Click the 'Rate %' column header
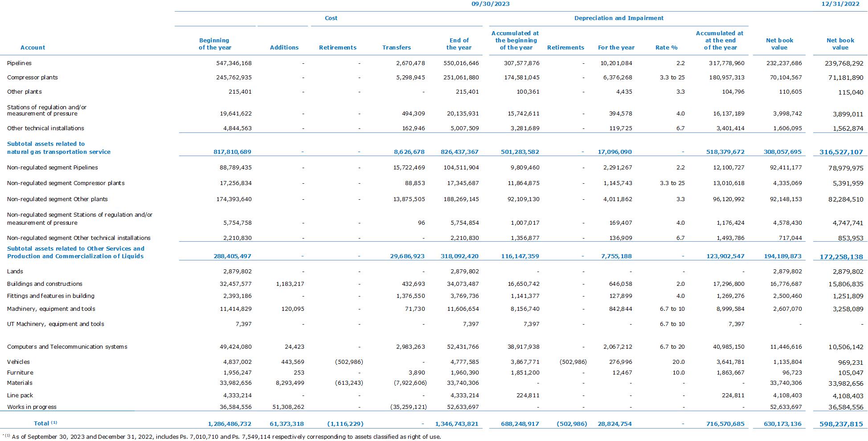This screenshot has width=868, height=441. (667, 48)
